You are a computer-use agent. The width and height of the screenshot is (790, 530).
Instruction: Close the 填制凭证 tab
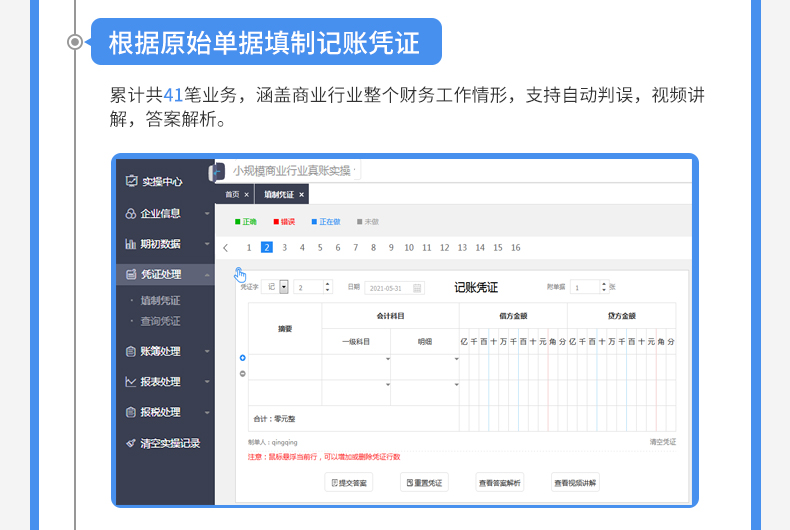301,194
